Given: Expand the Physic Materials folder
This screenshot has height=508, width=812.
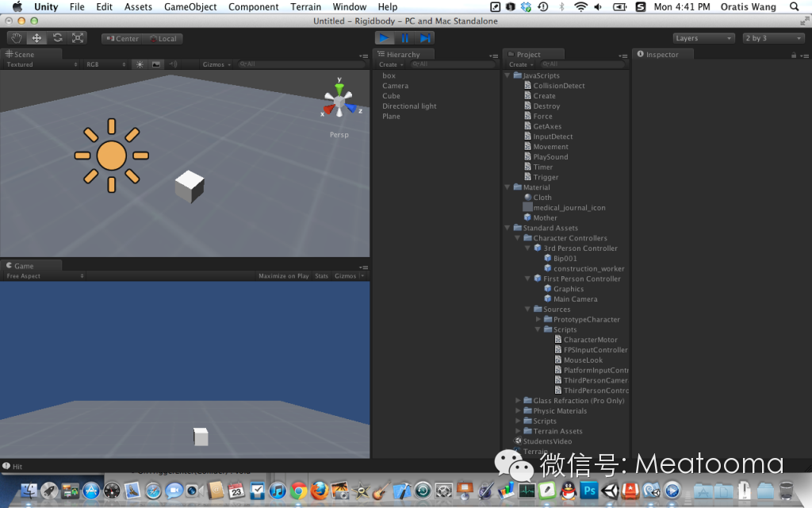Looking at the screenshot, I should pos(518,410).
